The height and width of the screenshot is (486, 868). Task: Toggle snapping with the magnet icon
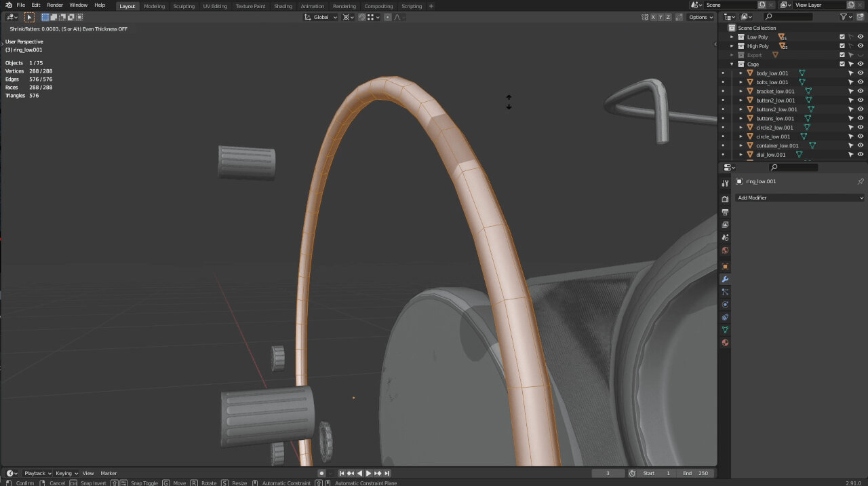(347, 17)
